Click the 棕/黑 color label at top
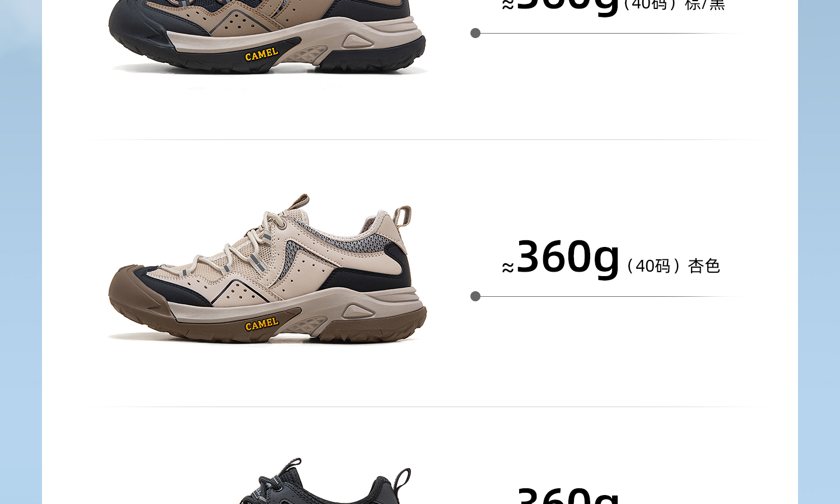The width and height of the screenshot is (840, 504). click(x=704, y=5)
